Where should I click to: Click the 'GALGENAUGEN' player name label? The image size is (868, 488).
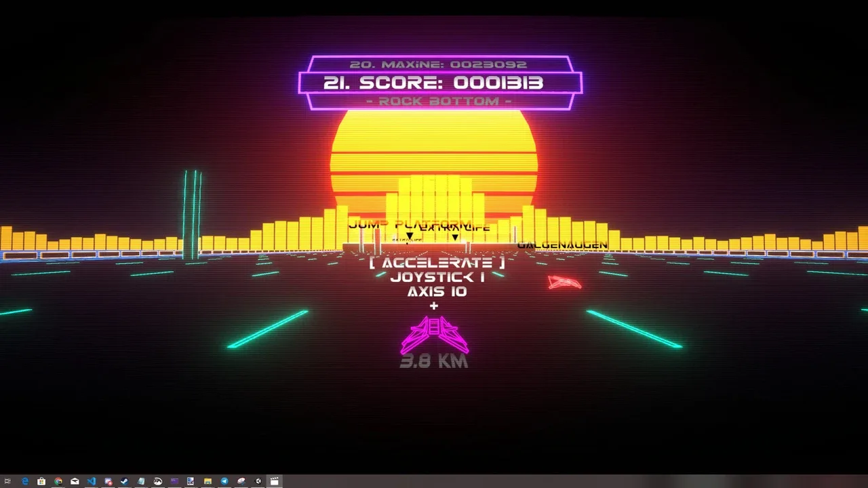[562, 245]
